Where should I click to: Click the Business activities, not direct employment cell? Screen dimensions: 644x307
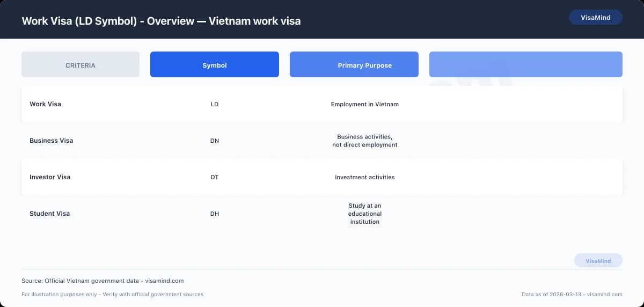pos(365,141)
